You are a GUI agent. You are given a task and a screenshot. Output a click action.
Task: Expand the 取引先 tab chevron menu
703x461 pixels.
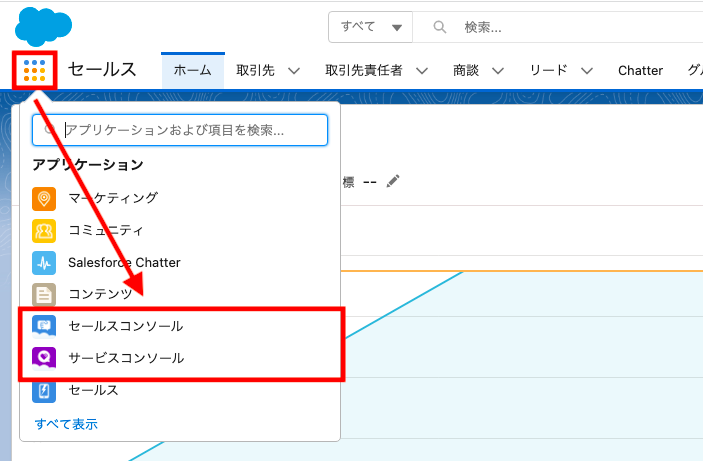click(x=294, y=71)
